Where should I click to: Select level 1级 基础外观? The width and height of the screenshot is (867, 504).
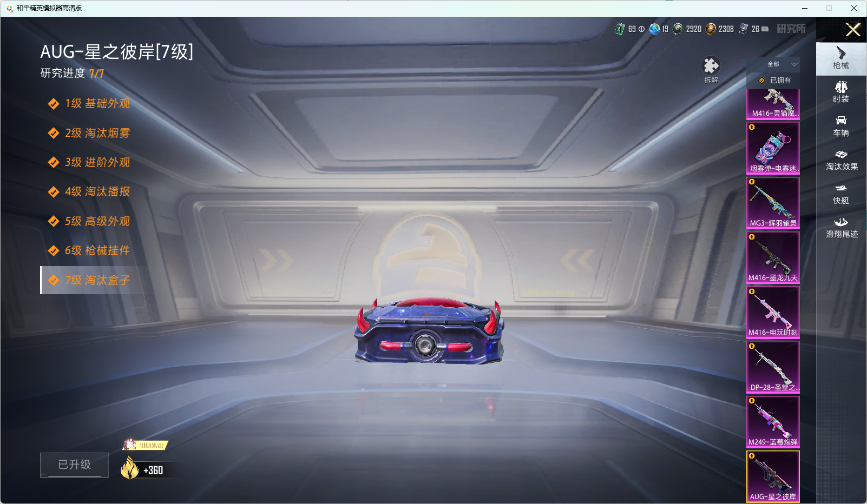(97, 103)
